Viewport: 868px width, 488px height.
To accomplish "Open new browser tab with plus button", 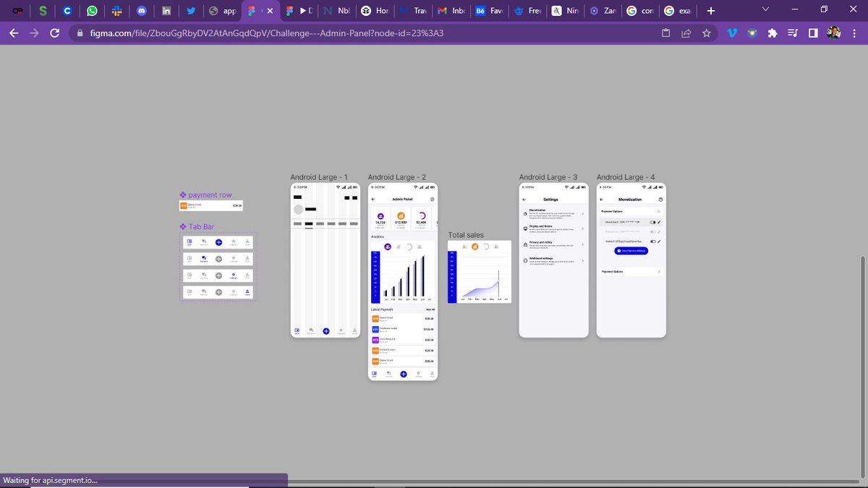I will (x=711, y=11).
